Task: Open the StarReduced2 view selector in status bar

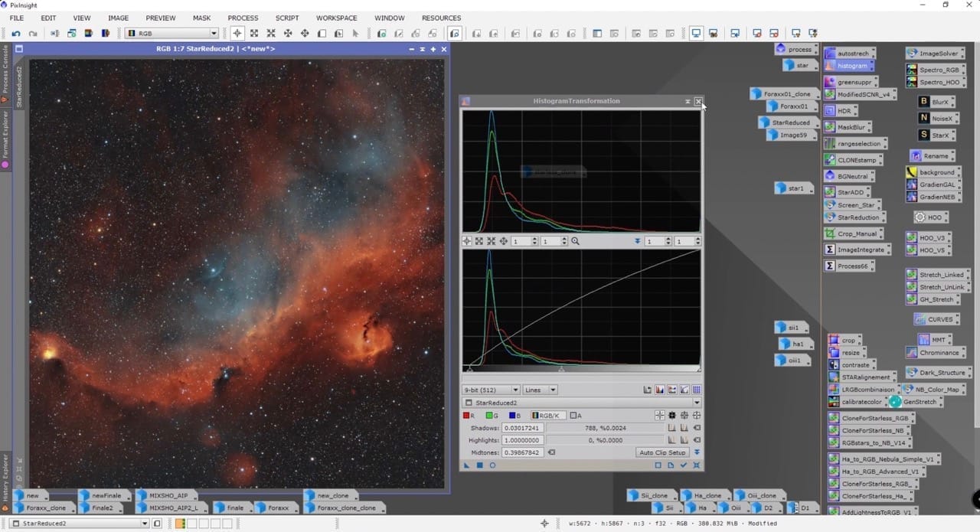Action: coord(79,524)
